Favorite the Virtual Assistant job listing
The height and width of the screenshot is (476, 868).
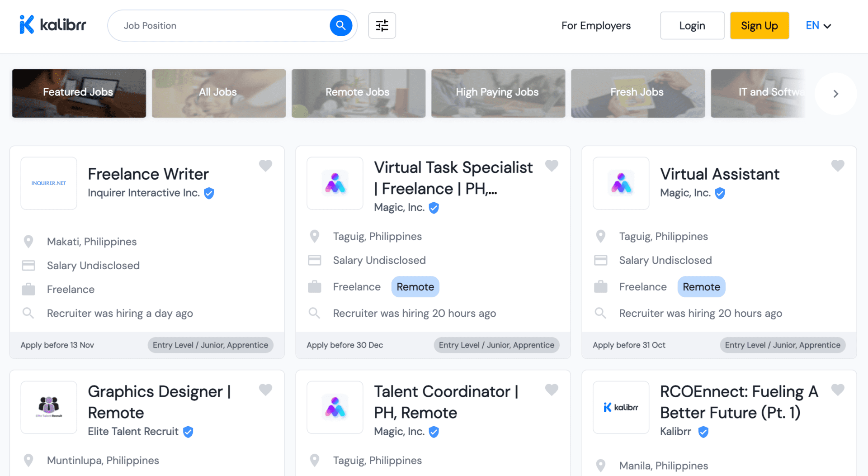[x=838, y=166]
